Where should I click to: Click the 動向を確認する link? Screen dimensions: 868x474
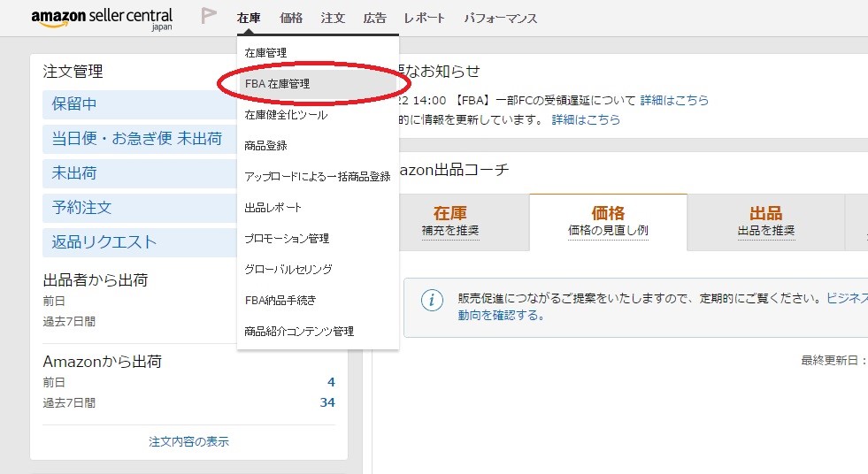(x=501, y=315)
